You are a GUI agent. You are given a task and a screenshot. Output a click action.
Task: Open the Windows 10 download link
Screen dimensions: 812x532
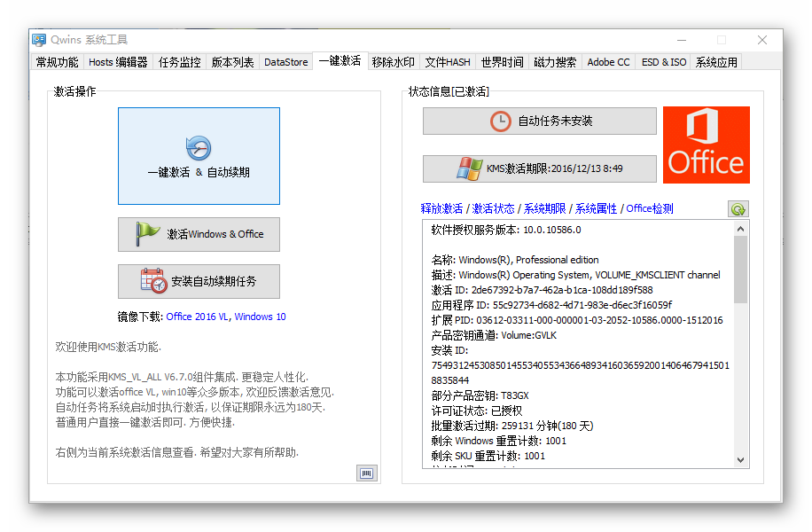[x=260, y=317]
